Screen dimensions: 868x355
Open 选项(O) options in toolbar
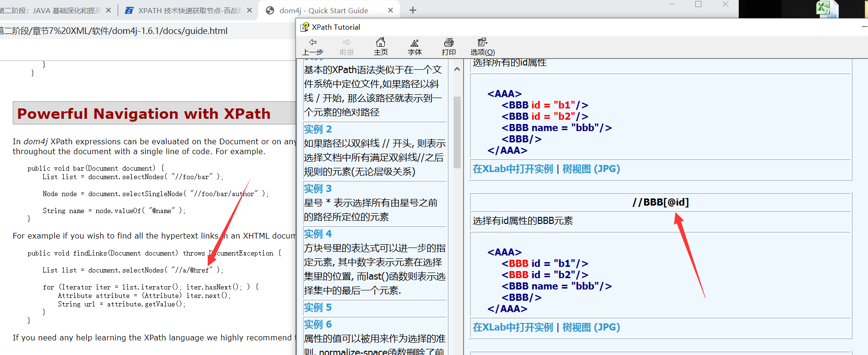click(x=482, y=47)
